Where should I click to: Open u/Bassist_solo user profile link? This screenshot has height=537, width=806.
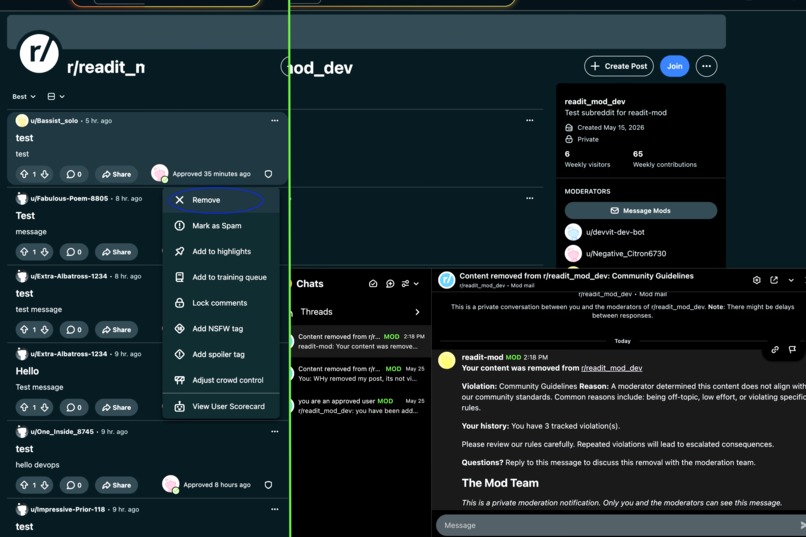coord(54,121)
